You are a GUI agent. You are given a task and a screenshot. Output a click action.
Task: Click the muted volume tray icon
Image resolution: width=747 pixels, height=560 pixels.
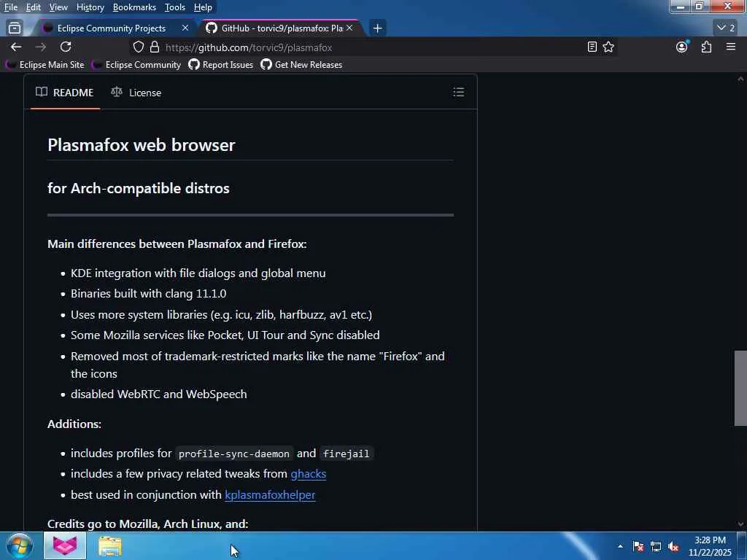tap(673, 546)
